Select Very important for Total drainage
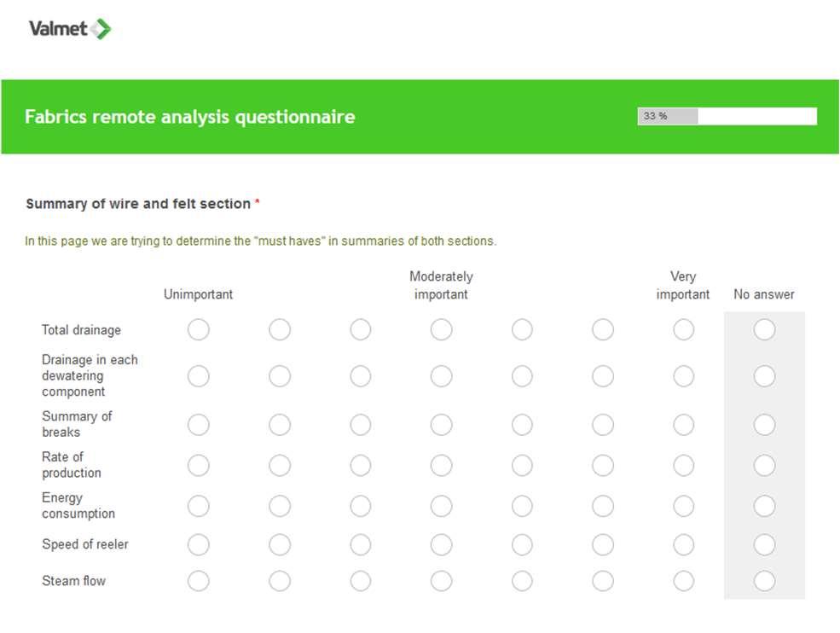This screenshot has height=633, width=840. tap(684, 329)
